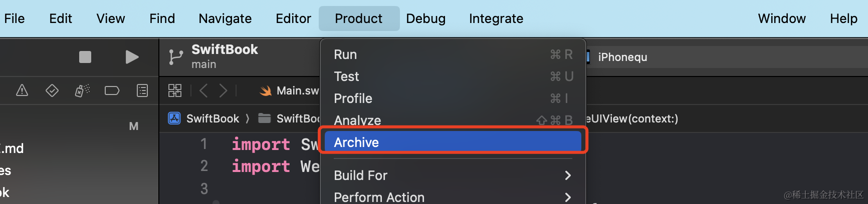Open the Navigate menu in menu bar
This screenshot has width=868, height=204.
coord(225,18)
